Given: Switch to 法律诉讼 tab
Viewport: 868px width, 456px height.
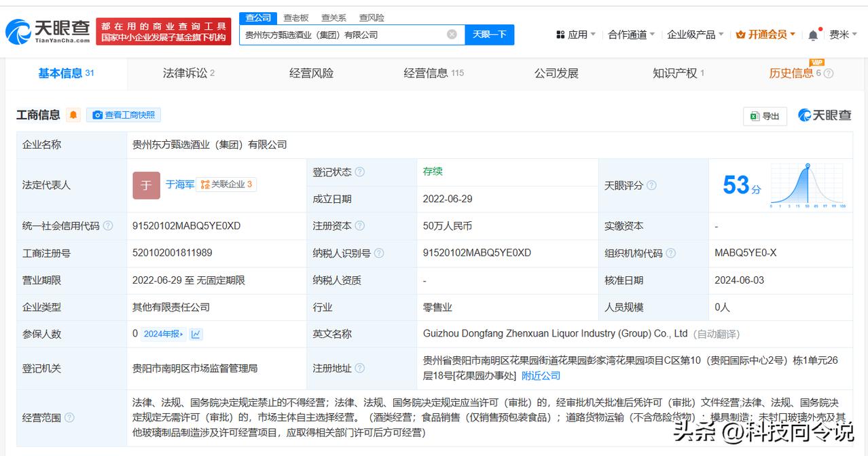Looking at the screenshot, I should click(x=189, y=73).
